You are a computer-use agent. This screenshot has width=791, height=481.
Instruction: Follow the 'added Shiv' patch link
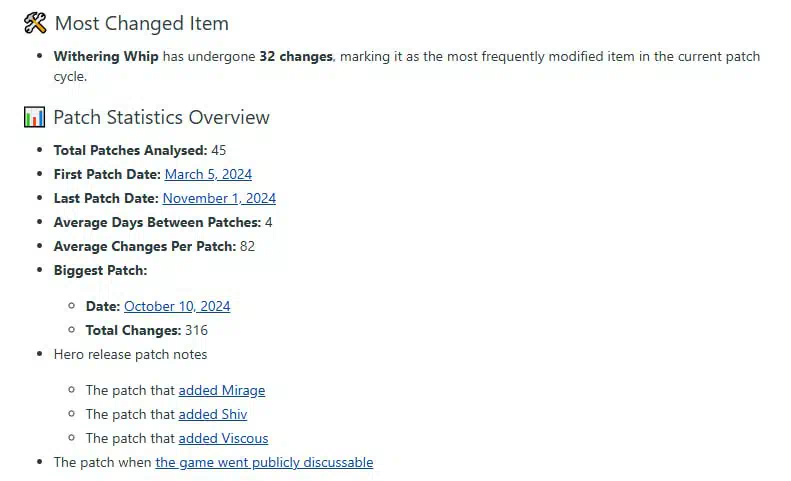pos(213,414)
